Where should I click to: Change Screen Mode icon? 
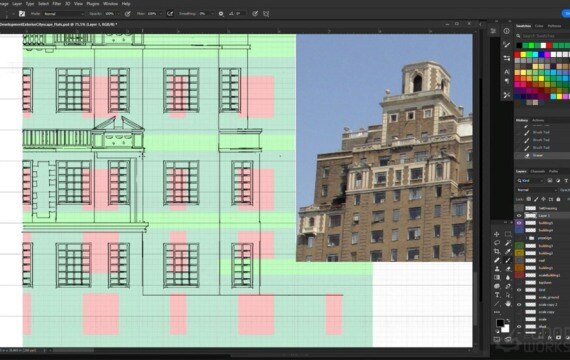(x=508, y=340)
